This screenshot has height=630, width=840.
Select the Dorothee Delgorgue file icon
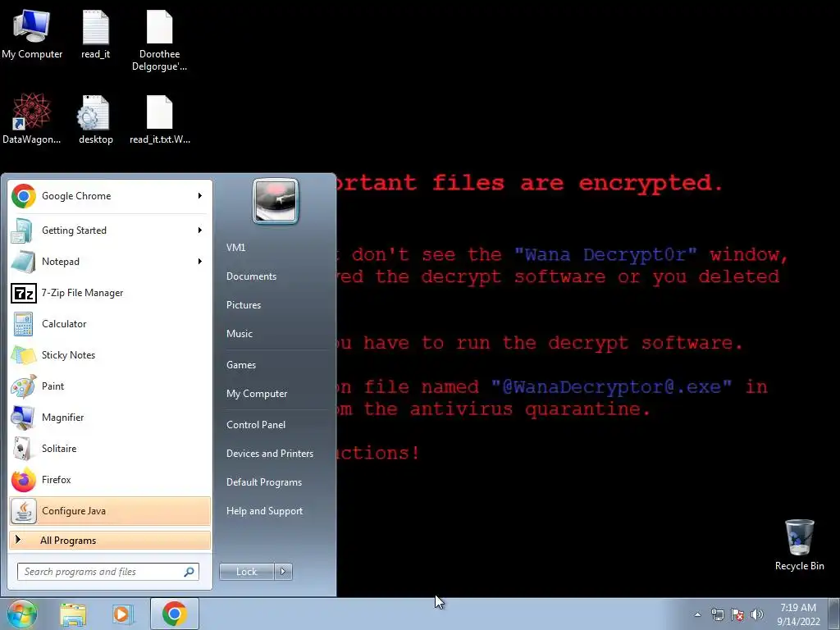pyautogui.click(x=159, y=40)
